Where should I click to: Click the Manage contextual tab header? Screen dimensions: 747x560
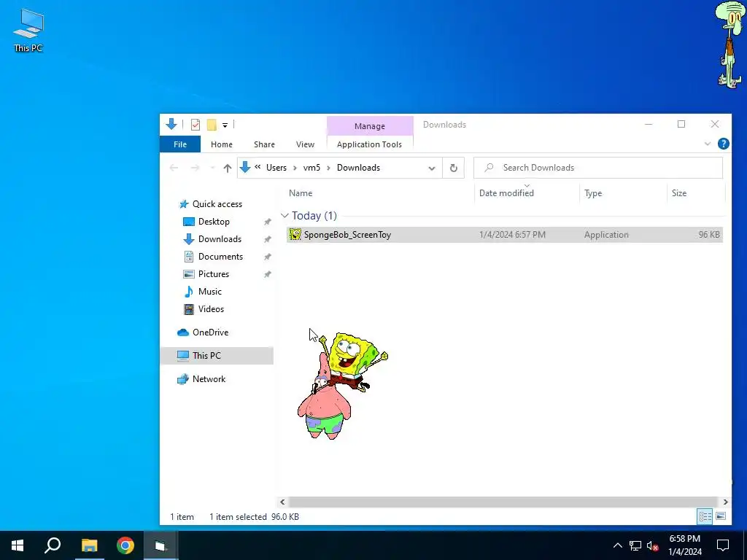[370, 126]
